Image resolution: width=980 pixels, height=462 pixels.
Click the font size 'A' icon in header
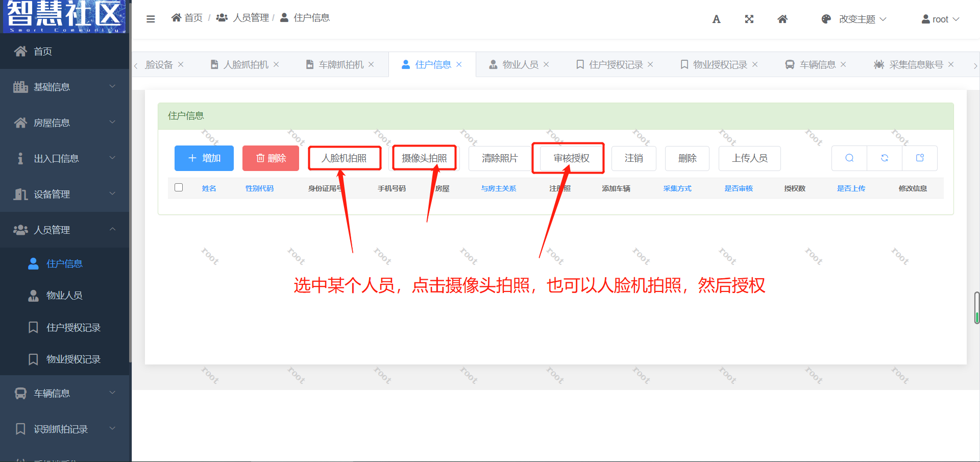(716, 19)
